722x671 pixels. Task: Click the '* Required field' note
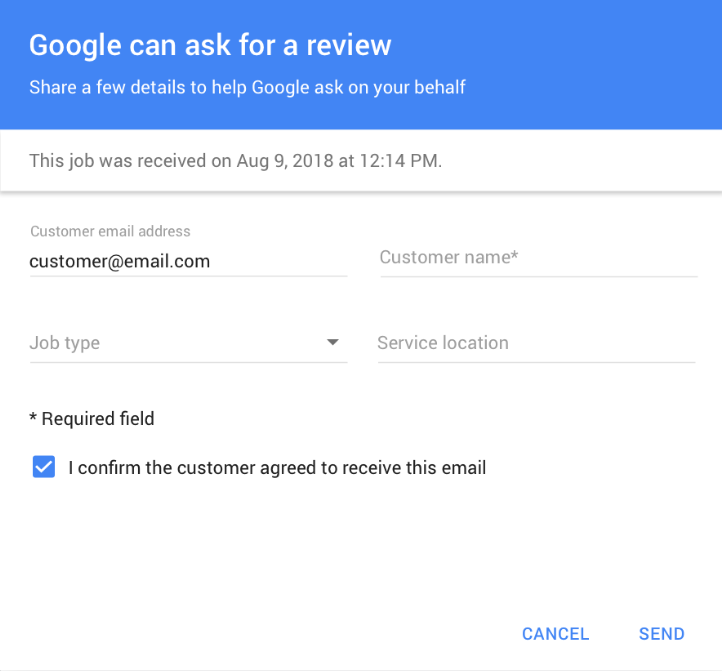point(92,419)
